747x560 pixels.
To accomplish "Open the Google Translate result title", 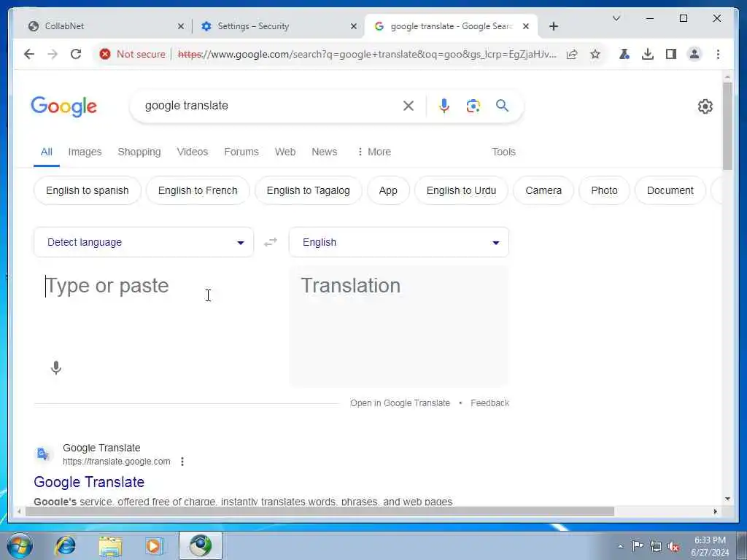I will click(x=89, y=482).
